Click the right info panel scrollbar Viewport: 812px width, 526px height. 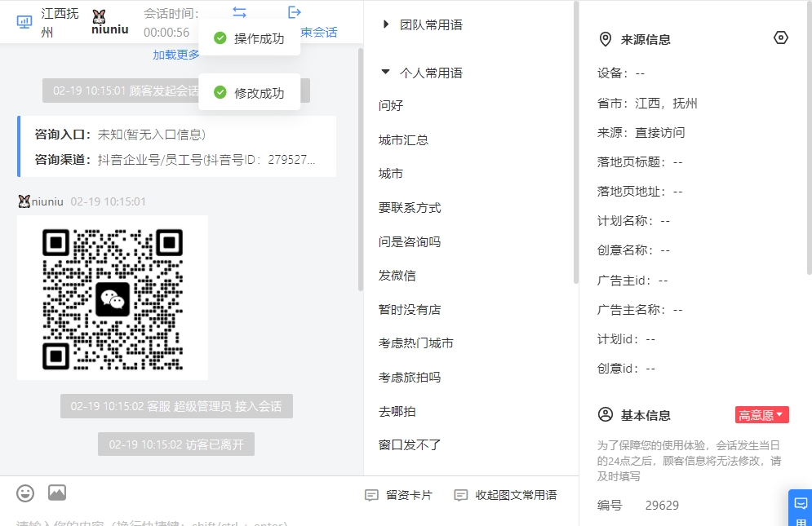809,137
